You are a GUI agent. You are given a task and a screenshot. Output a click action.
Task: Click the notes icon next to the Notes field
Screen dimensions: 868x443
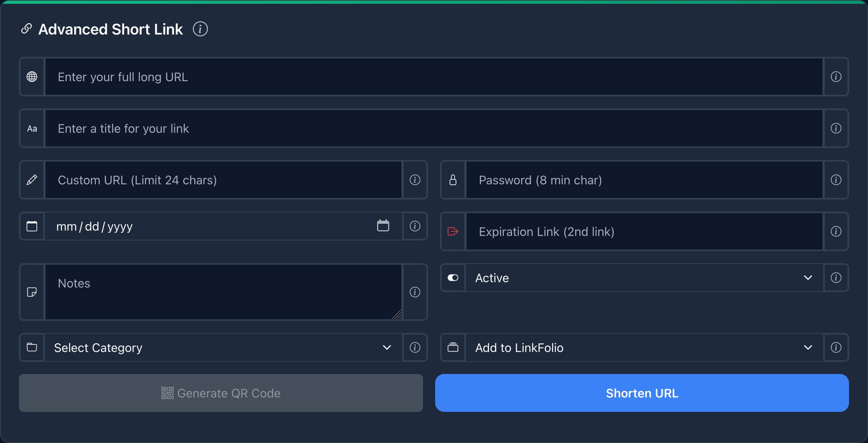pos(32,292)
